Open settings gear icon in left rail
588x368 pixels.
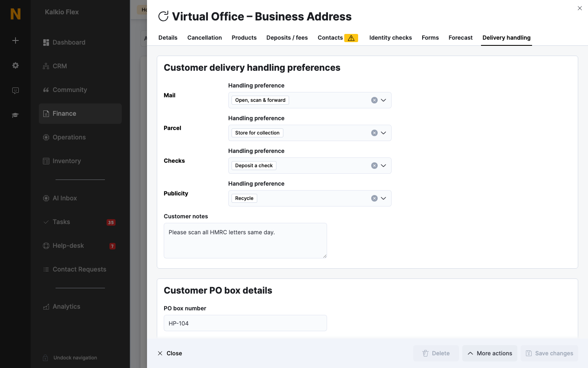coord(16,65)
